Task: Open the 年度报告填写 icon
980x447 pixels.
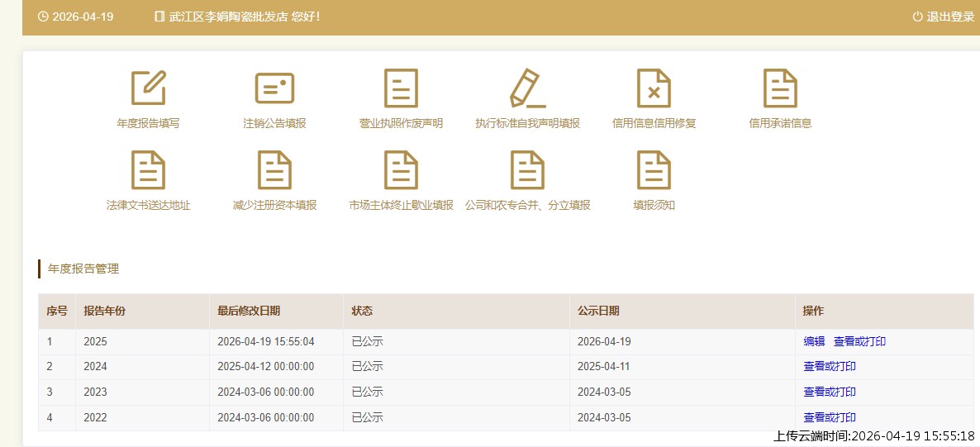Action: tap(148, 88)
